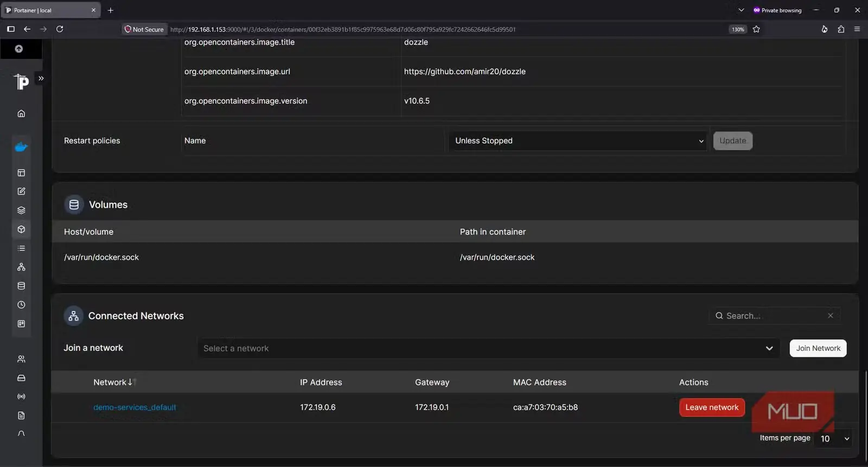Open the Volumes database icon in sidebar

pyautogui.click(x=21, y=286)
